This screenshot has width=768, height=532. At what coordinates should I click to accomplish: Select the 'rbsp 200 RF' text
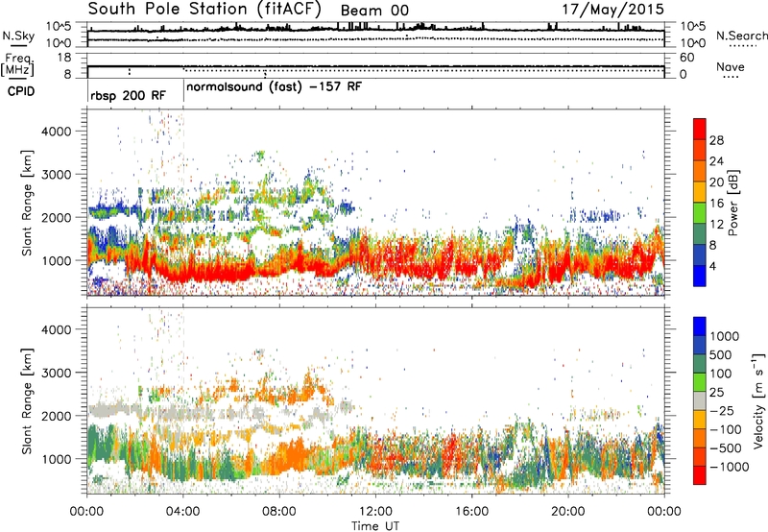(129, 95)
